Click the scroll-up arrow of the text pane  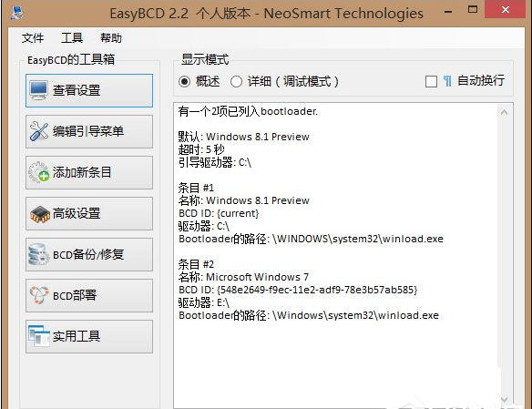point(504,112)
